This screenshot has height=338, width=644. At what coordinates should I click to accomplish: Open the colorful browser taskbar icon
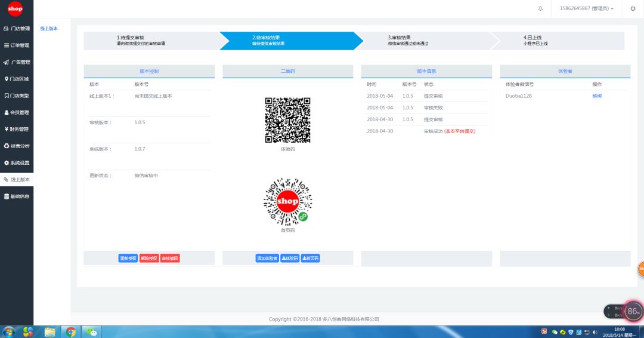(28, 332)
